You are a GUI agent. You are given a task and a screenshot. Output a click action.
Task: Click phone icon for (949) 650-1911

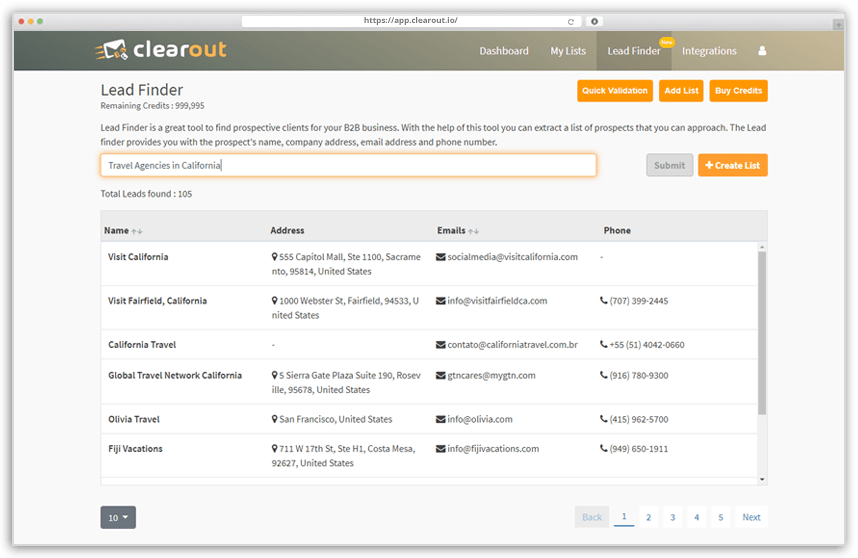coord(604,448)
